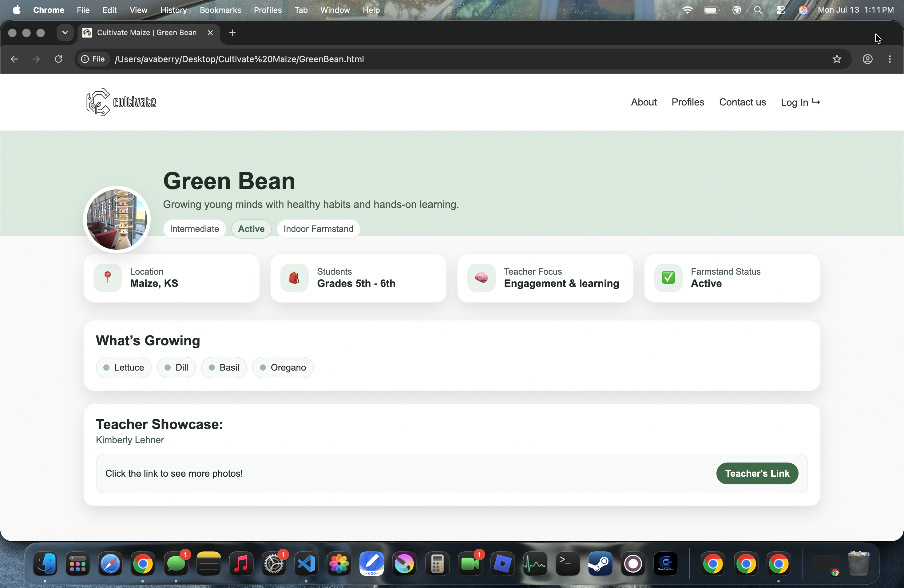Open the Chrome File menu
This screenshot has height=588, width=904.
83,10
